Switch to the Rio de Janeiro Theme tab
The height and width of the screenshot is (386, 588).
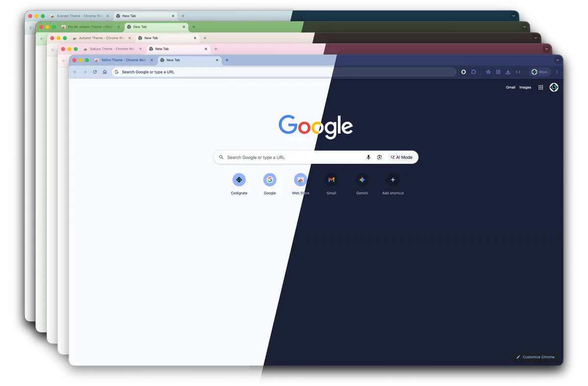coord(91,27)
